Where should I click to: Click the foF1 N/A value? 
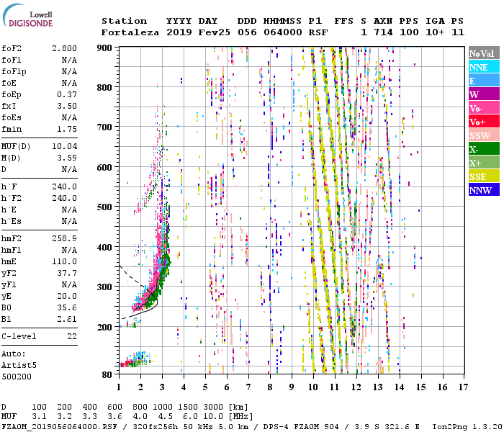click(69, 60)
